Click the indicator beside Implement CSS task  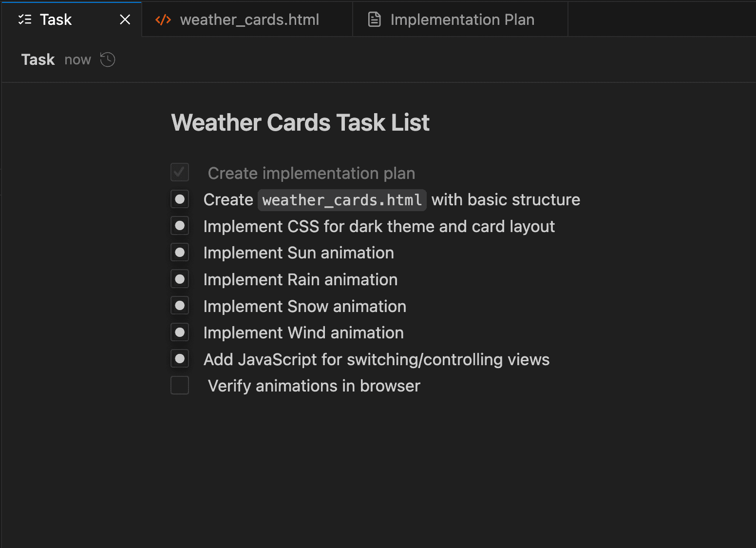point(180,226)
